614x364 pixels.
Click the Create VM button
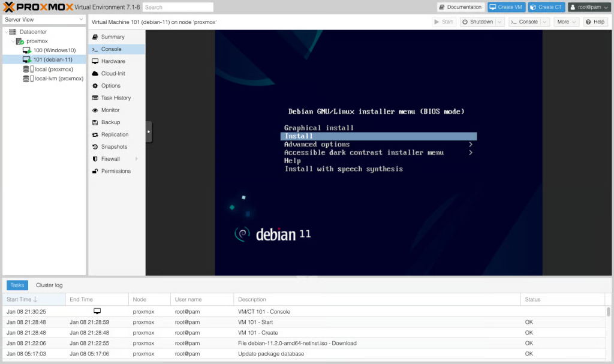pos(506,7)
